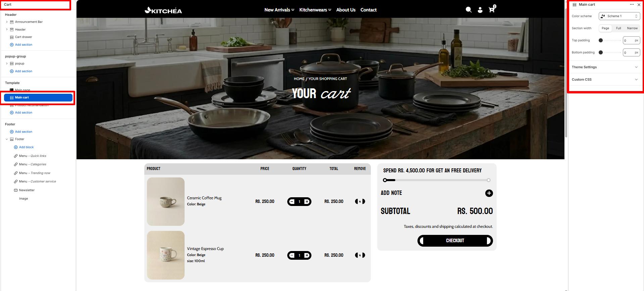Click the Kitchea logo
The width and height of the screenshot is (644, 291).
pyautogui.click(x=163, y=10)
